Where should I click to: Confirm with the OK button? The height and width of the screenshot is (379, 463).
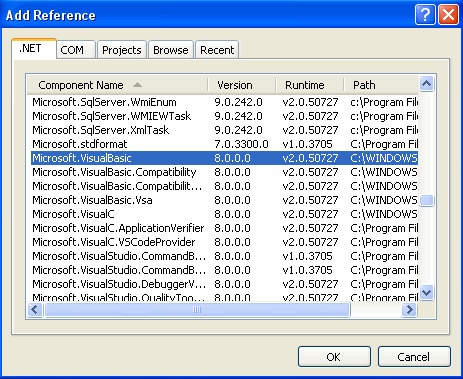tap(334, 357)
